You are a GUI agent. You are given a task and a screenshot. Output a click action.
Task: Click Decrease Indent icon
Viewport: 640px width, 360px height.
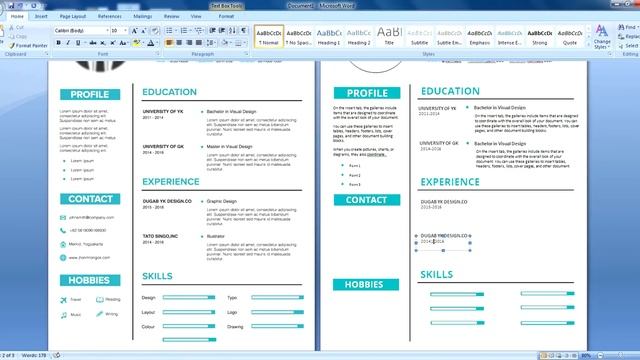click(x=212, y=31)
